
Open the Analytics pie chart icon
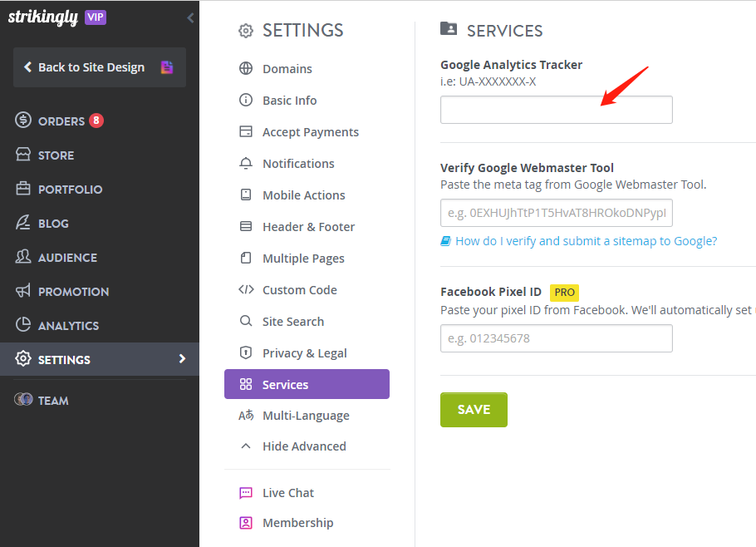click(x=22, y=324)
